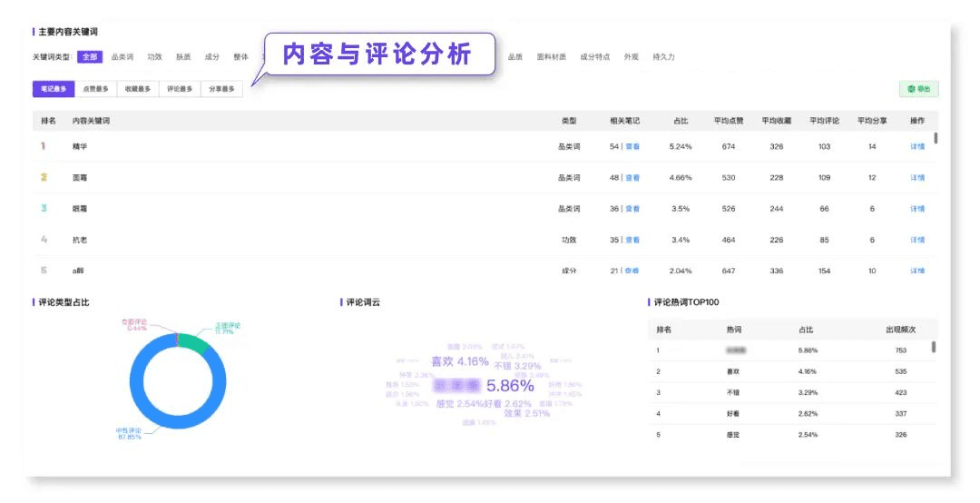Image resolution: width=980 pixels, height=503 pixels.
Task: Open 详情 for the 眼霜 keyword
Action: coord(916,209)
